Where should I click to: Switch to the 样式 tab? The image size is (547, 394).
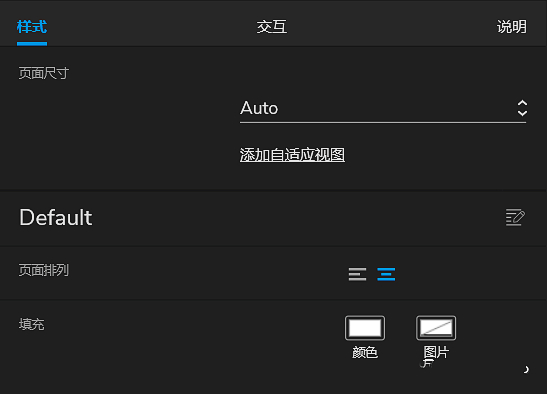pyautogui.click(x=32, y=27)
